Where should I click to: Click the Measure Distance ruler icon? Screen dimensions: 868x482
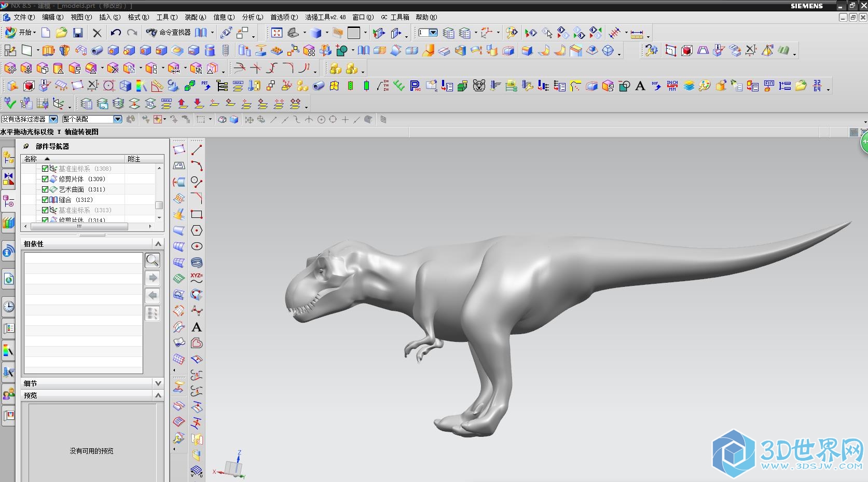(x=637, y=33)
